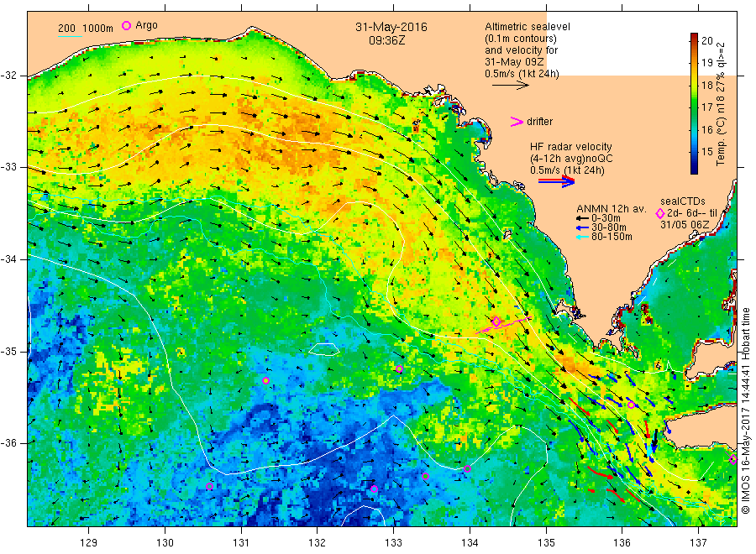Select Argo float marker near 35.2S 133.1E
Image resolution: width=756 pixels, height=554 pixels.
pyautogui.click(x=399, y=369)
